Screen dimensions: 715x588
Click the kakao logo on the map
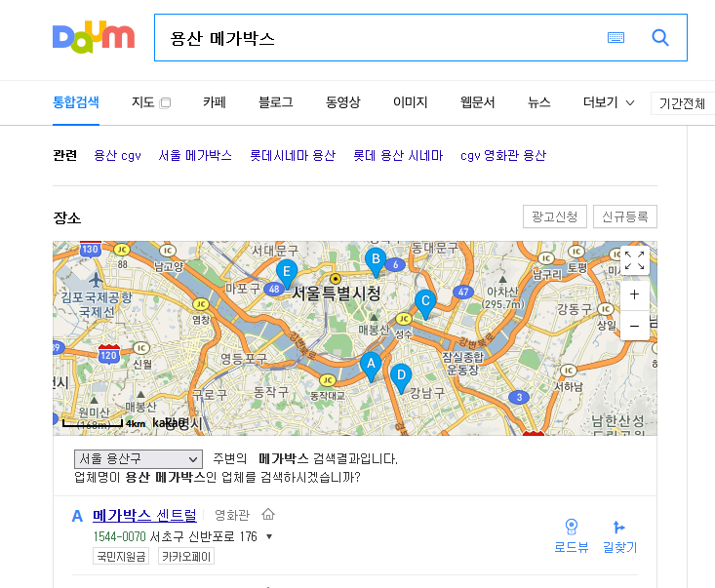(171, 423)
